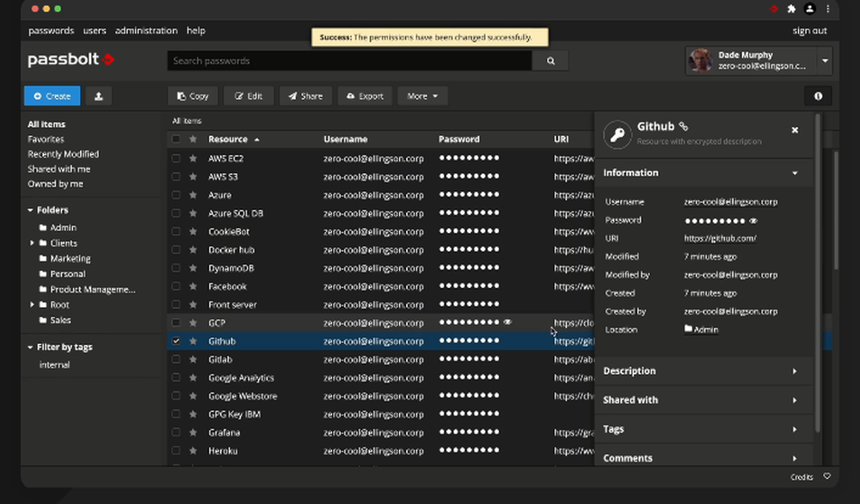Screen dimensions: 860x504
Task: Click the heart icon near Credits
Action: 826,476
